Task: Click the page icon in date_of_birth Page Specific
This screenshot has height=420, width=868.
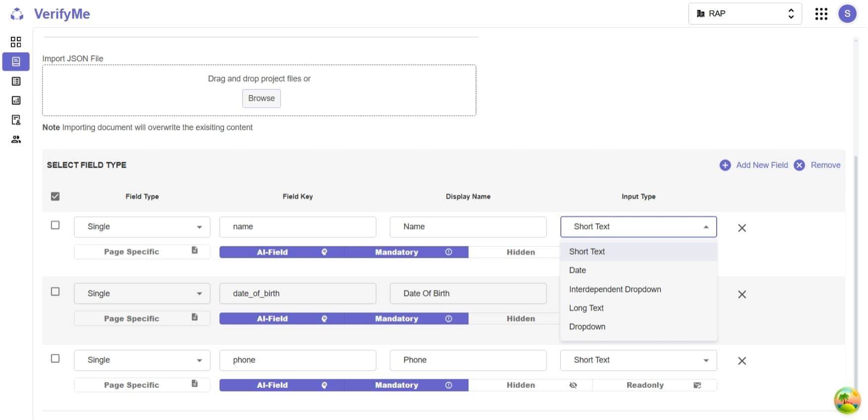Action: click(194, 317)
